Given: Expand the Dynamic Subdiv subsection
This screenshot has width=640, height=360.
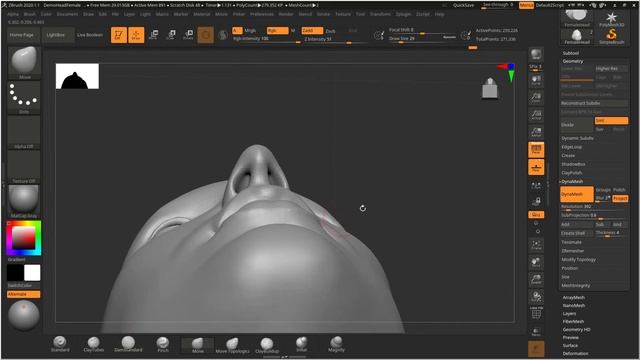Looking at the screenshot, I should (x=577, y=138).
